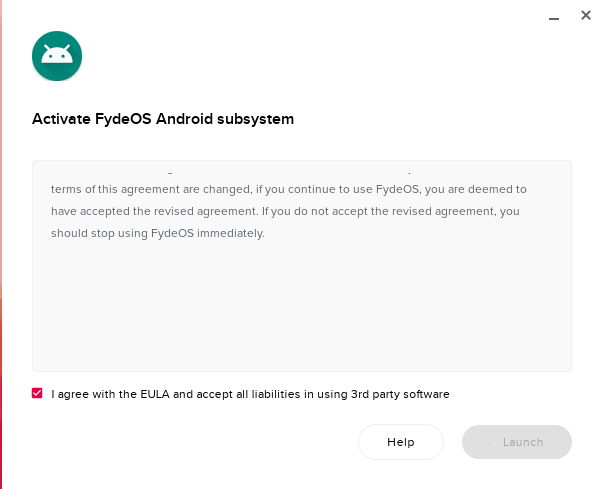Minimize the FydeOS Android activation window

point(554,18)
